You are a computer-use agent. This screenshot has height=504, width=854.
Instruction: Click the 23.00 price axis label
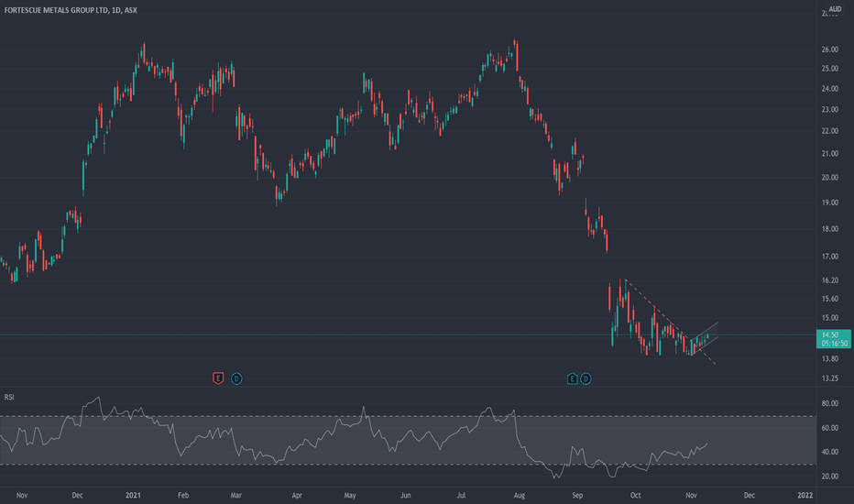(x=830, y=110)
